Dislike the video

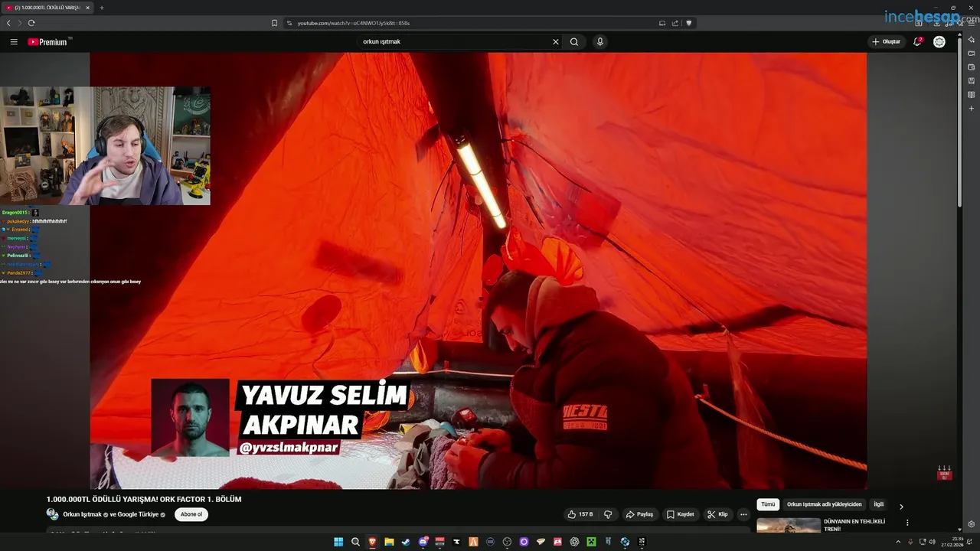tap(608, 514)
